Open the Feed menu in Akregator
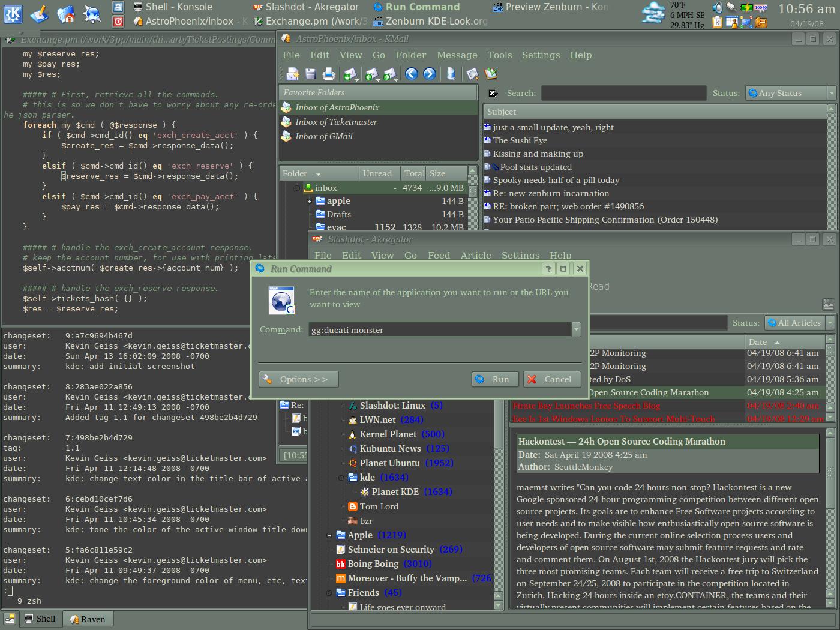The height and width of the screenshot is (630, 840). click(x=439, y=256)
